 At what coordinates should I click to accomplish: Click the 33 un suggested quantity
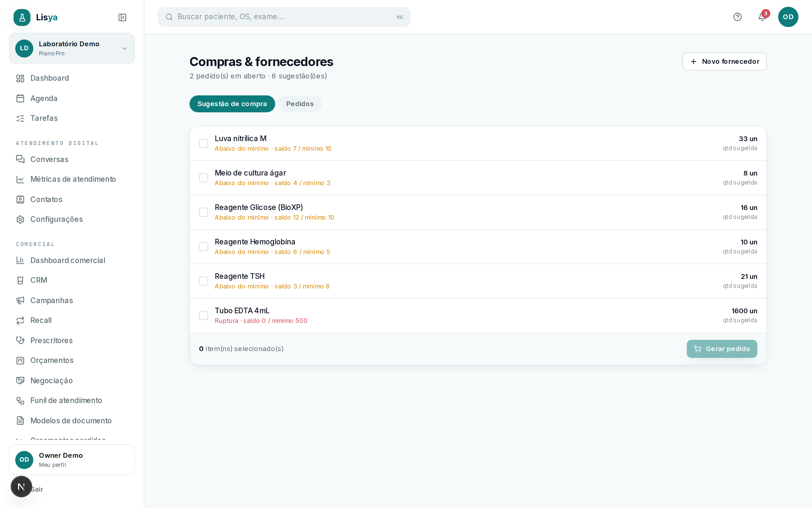(x=748, y=139)
